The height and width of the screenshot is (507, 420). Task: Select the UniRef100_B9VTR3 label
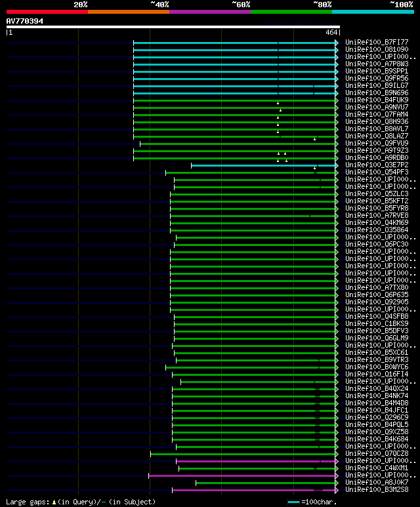[377, 359]
